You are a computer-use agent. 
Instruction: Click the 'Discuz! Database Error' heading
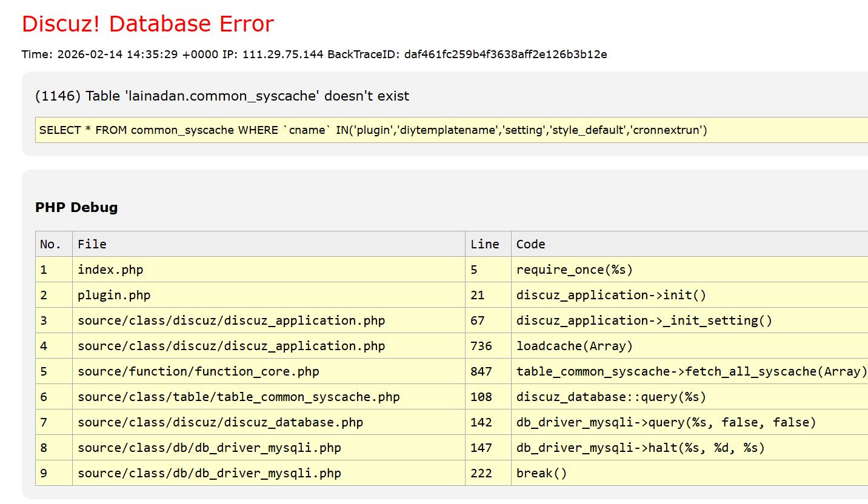point(148,24)
